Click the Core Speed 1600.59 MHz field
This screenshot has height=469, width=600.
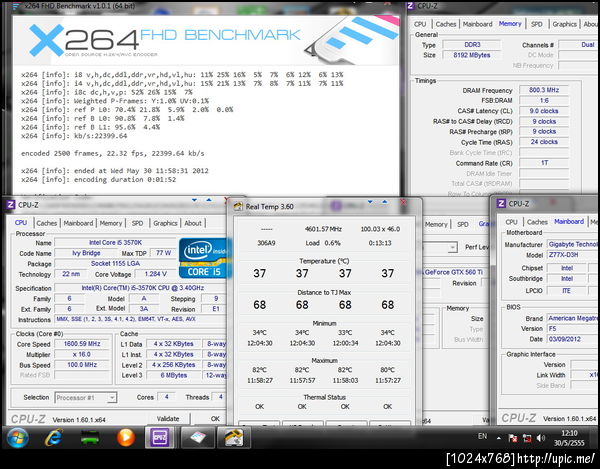pos(82,344)
